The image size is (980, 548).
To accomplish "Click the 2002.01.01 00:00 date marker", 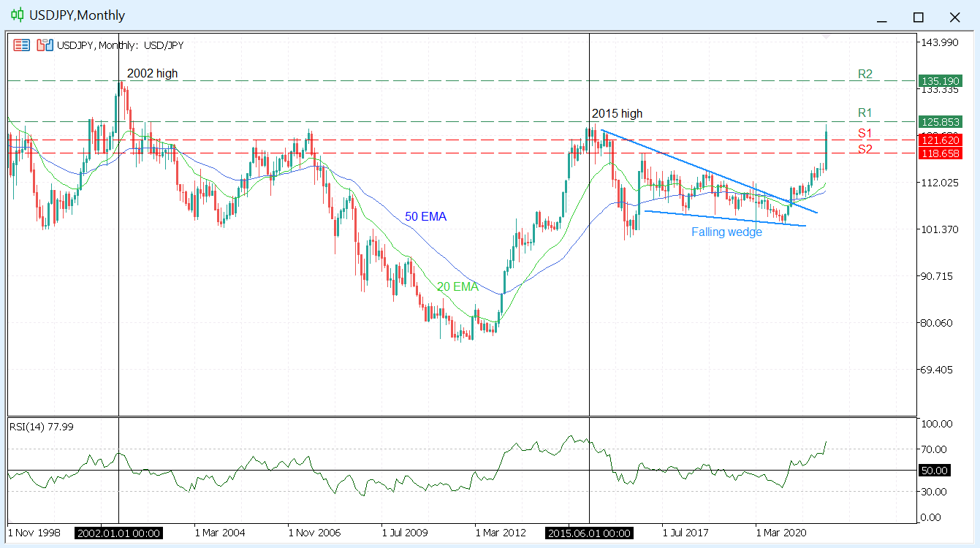I will (x=119, y=533).
